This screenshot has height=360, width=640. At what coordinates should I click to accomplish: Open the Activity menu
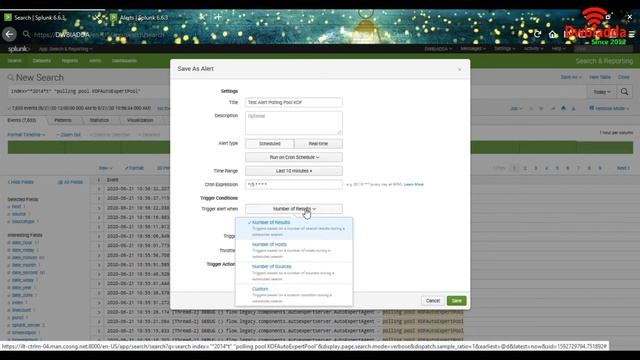click(533, 49)
